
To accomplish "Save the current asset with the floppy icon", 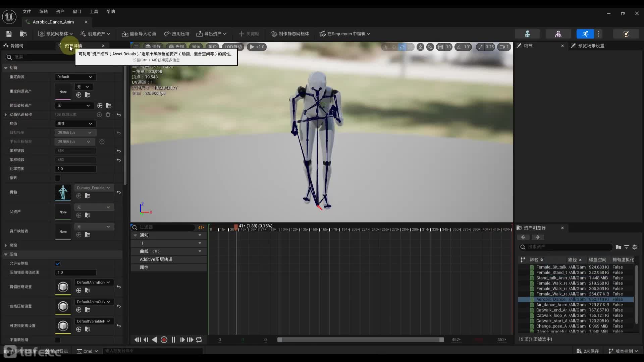I will (x=9, y=34).
